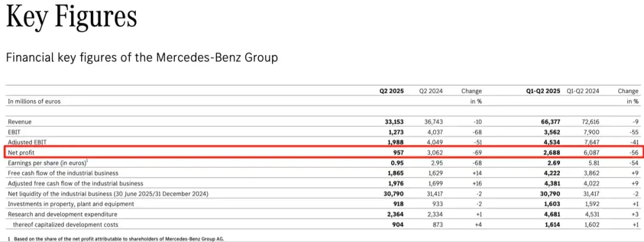Select the Q1-Q2 2025 column header
This screenshot has height=242, width=644.
coord(541,91)
